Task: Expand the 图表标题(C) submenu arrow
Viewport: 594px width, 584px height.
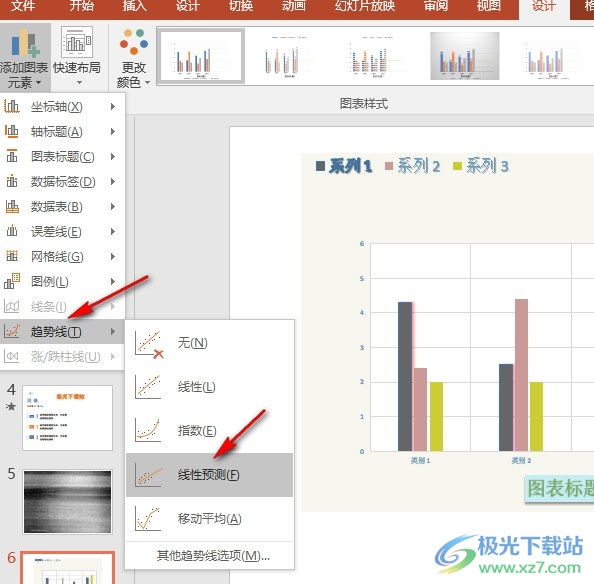Action: pyautogui.click(x=113, y=156)
